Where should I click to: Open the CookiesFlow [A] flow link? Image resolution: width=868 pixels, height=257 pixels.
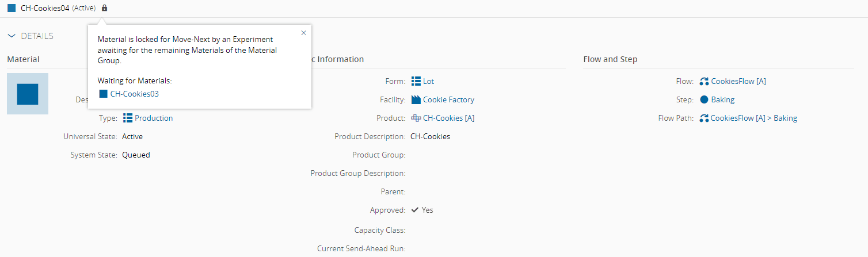[x=738, y=81]
